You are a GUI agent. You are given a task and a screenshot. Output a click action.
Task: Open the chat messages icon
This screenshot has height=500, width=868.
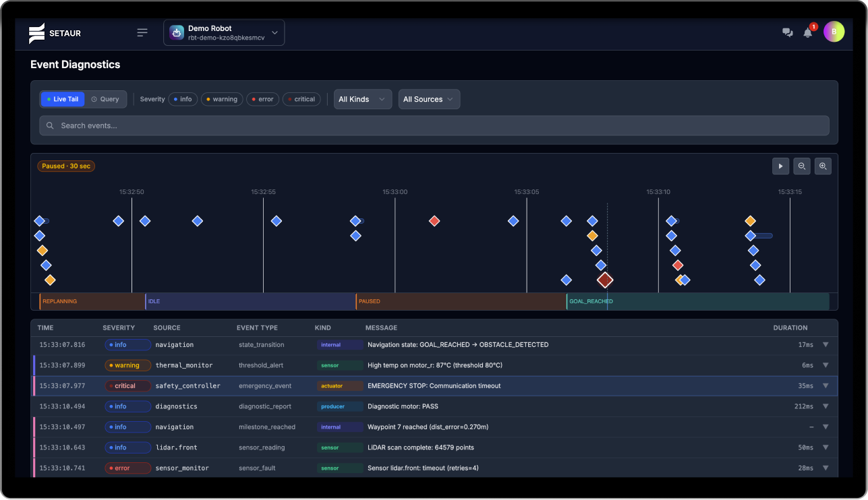click(x=787, y=32)
